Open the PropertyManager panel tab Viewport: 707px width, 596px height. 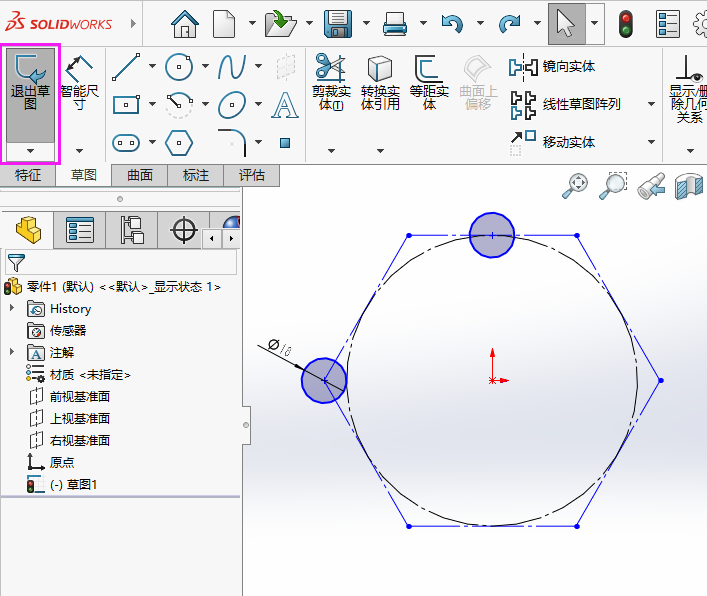point(80,230)
